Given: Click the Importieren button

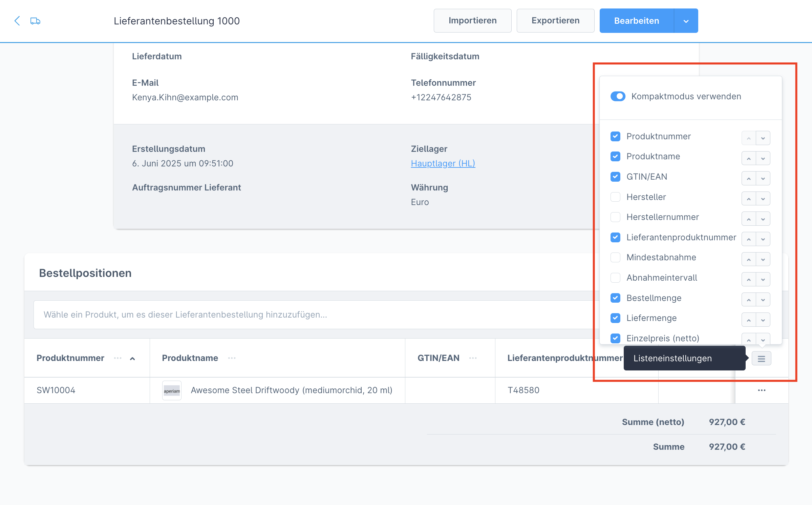Looking at the screenshot, I should coord(472,21).
